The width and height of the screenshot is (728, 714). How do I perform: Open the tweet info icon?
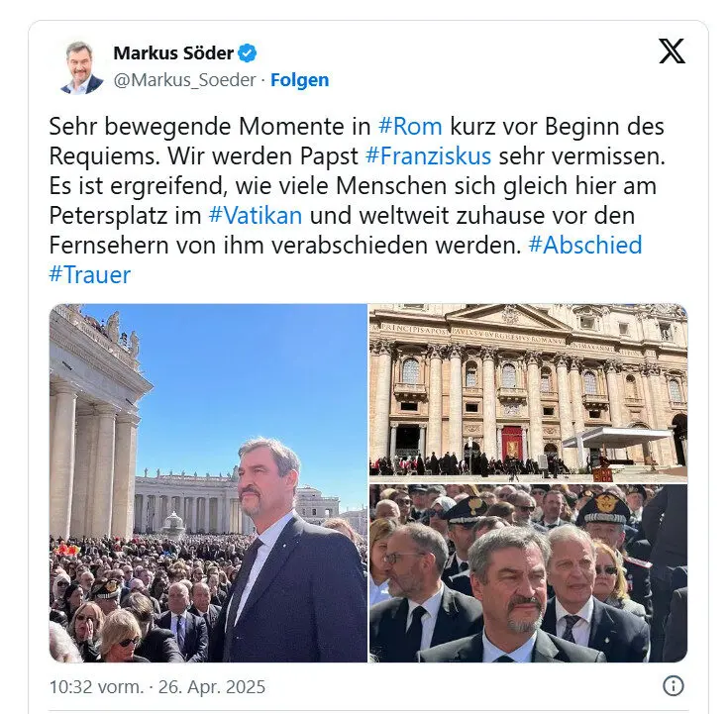(674, 685)
